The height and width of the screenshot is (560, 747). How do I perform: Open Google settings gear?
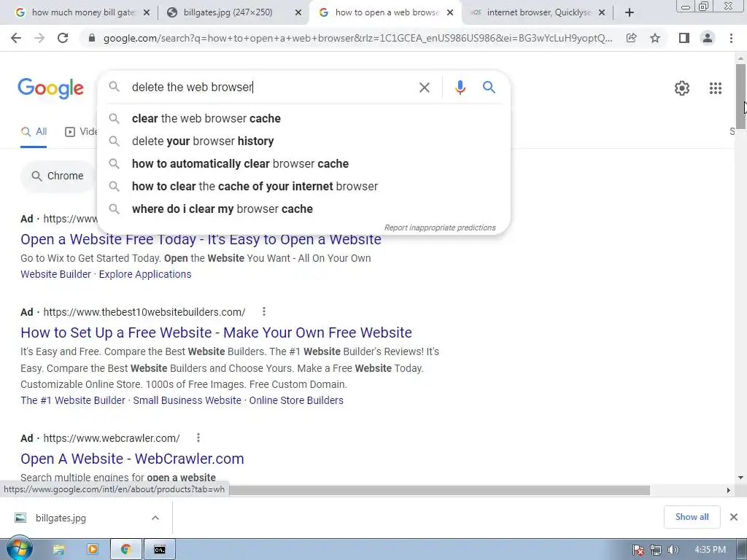[682, 88]
